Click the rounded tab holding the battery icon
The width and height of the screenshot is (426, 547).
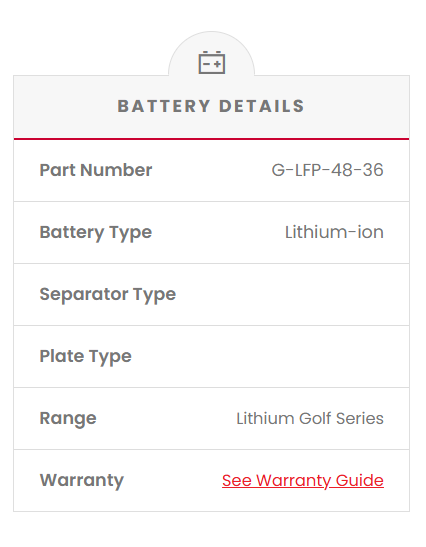[211, 54]
